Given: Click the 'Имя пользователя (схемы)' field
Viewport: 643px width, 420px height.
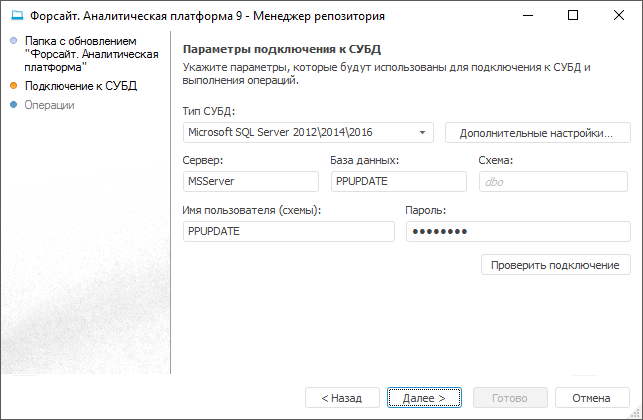Looking at the screenshot, I should (288, 231).
